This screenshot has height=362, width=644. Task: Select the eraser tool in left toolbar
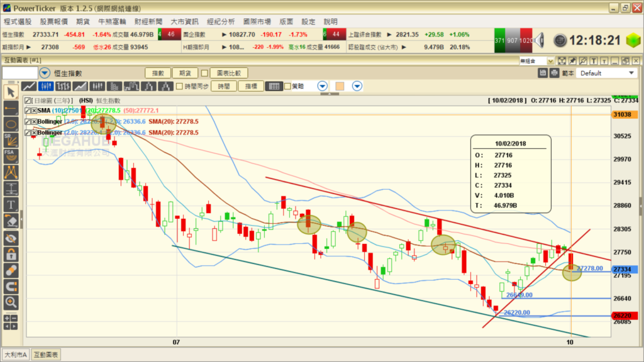(11, 221)
